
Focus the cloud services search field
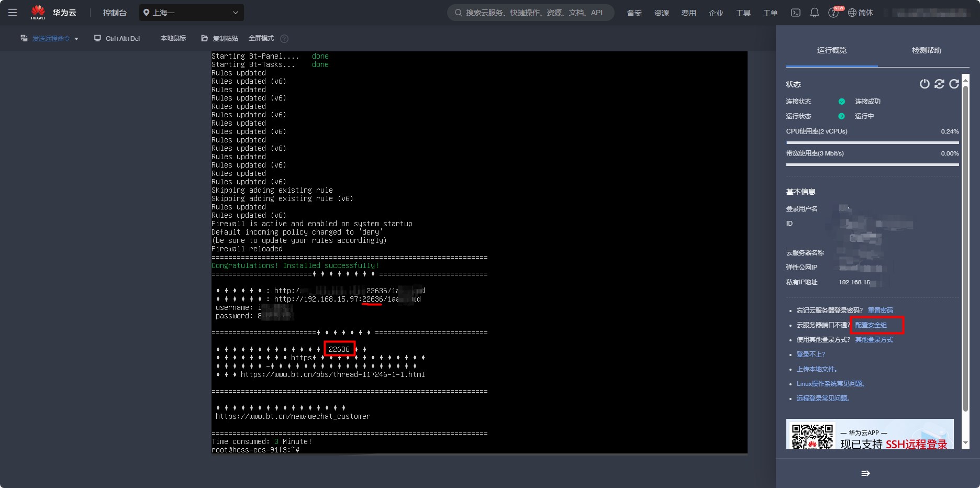(530, 13)
